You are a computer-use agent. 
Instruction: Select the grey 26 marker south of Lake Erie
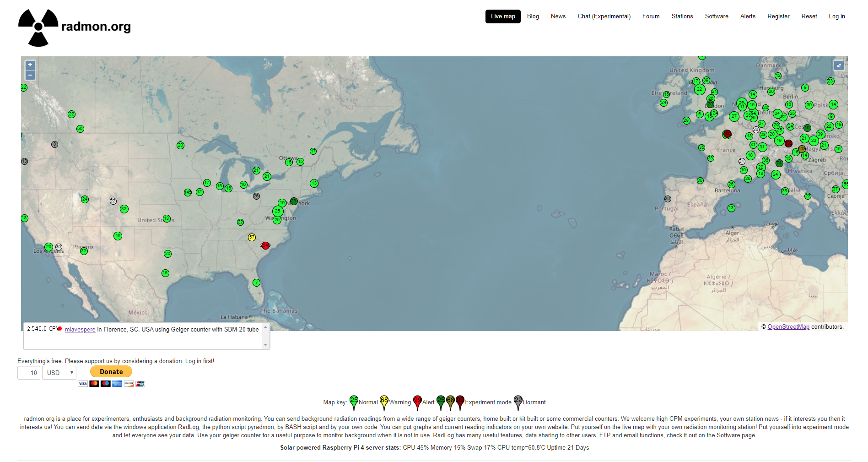pos(256,196)
